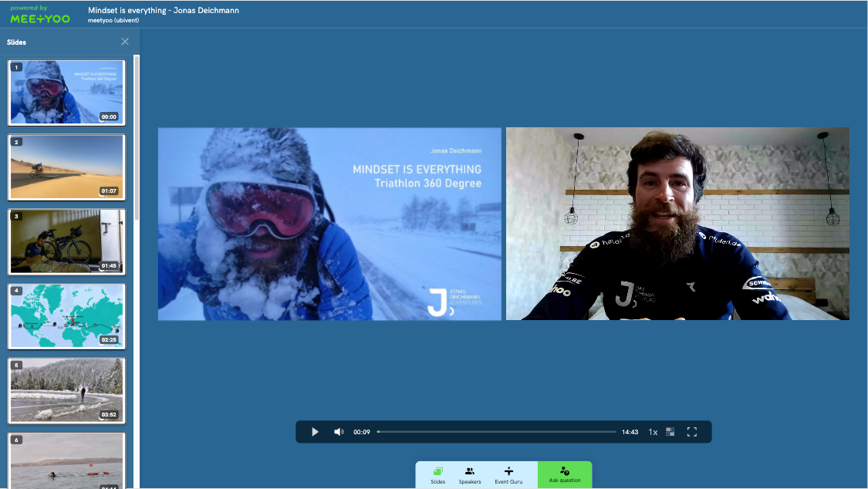This screenshot has width=868, height=489.
Task: Click the Ask question button
Action: (565, 475)
